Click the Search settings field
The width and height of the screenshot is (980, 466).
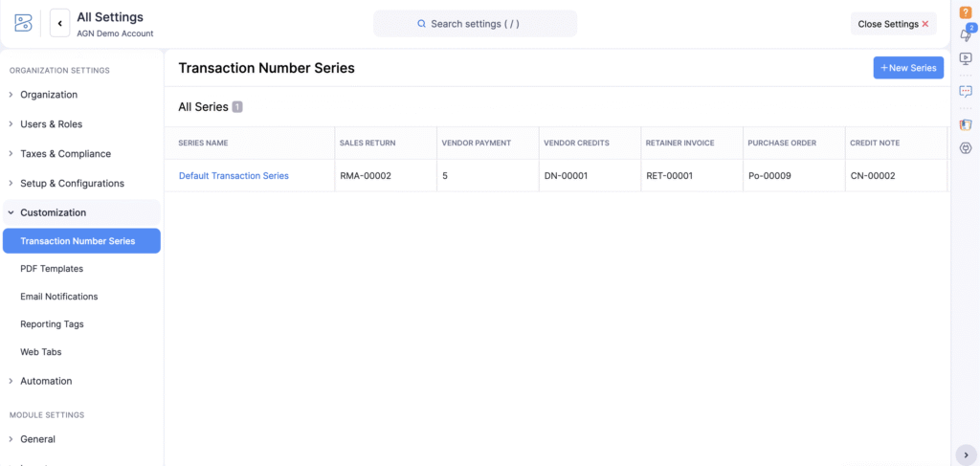(x=475, y=24)
